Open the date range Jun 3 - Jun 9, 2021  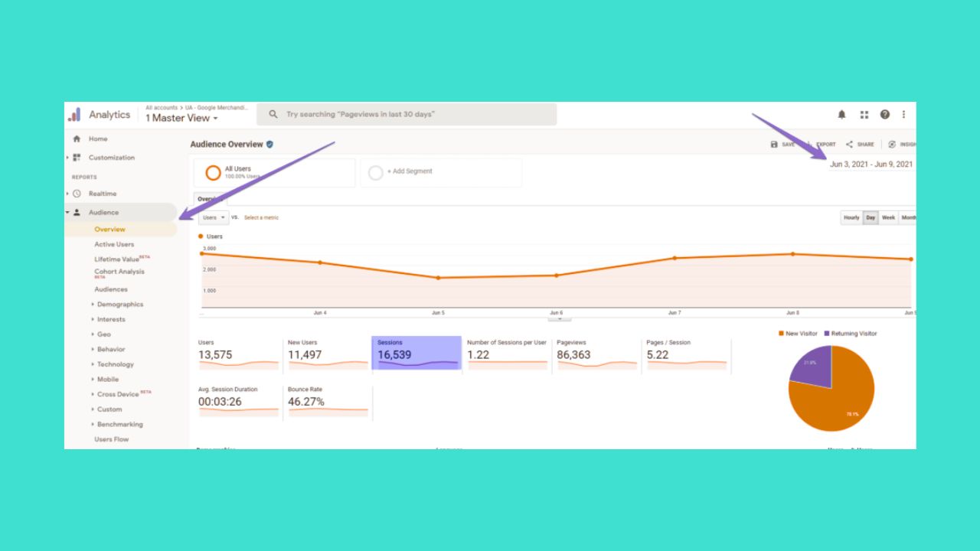(871, 164)
